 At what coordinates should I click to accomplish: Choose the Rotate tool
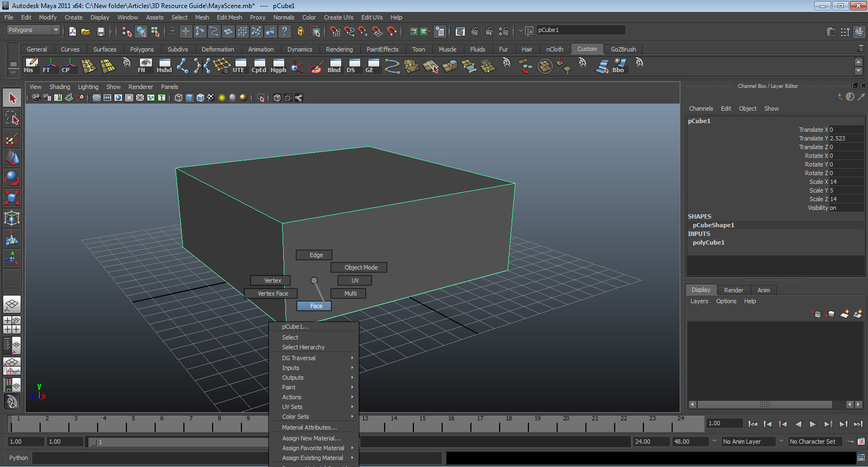[x=12, y=178]
